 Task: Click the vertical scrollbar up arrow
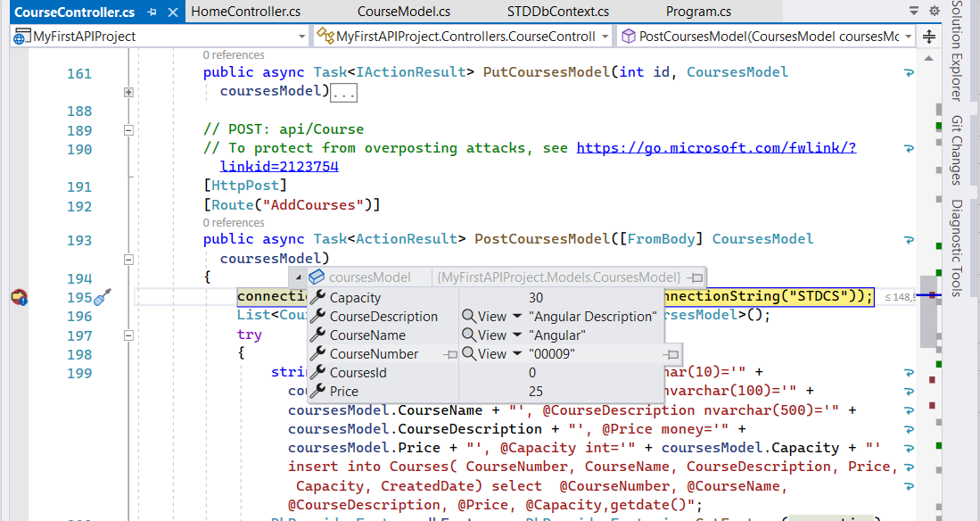pyautogui.click(x=929, y=58)
